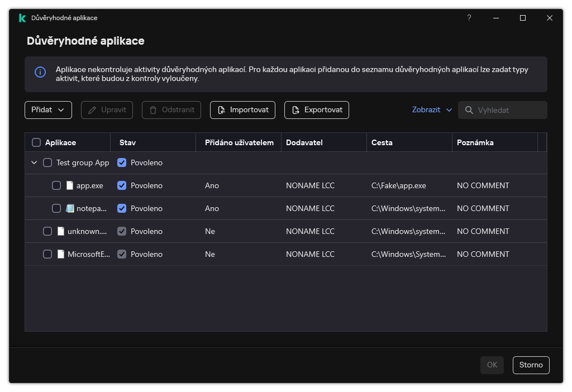Image resolution: width=572 pixels, height=392 pixels.
Task: Click the app.exe file icon
Action: 70,185
